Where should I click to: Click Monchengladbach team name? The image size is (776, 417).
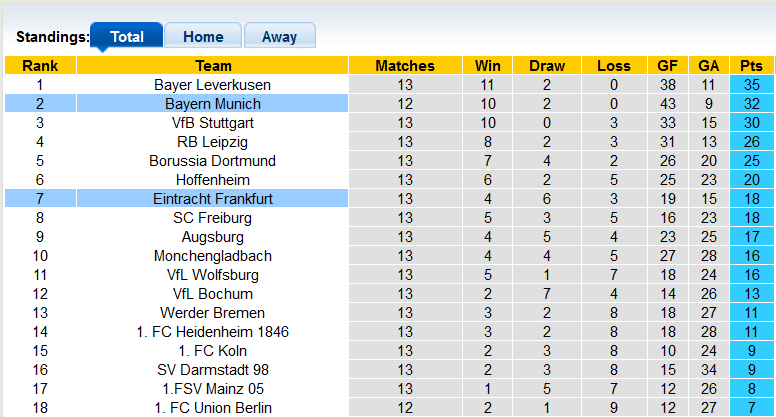[213, 256]
